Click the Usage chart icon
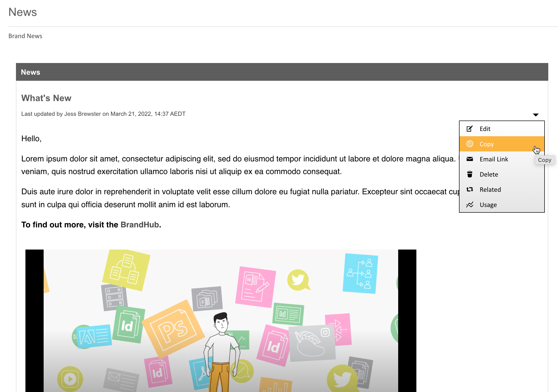Viewport: 558px width, 392px height. pos(470,205)
